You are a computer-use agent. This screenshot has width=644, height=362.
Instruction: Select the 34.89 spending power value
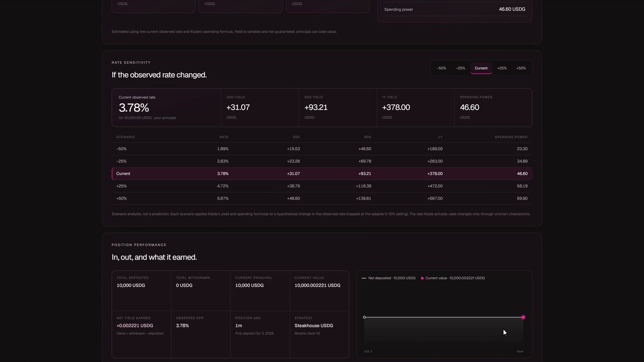(x=522, y=161)
